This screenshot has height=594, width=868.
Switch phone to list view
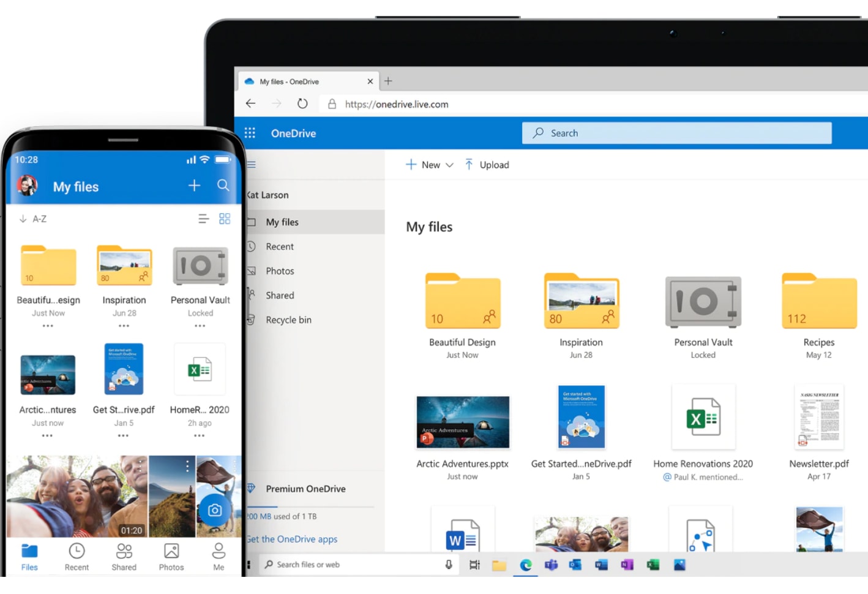pos(204,219)
